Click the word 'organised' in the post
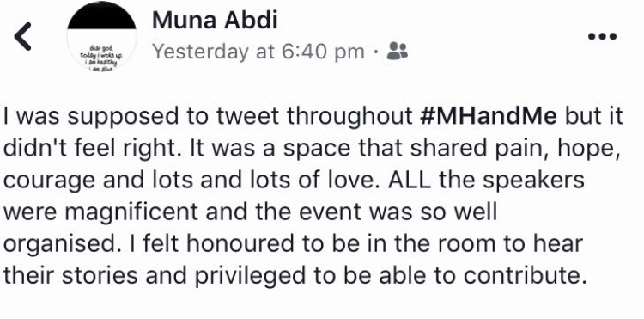Screen dimensions: 644x319 [x=59, y=245]
